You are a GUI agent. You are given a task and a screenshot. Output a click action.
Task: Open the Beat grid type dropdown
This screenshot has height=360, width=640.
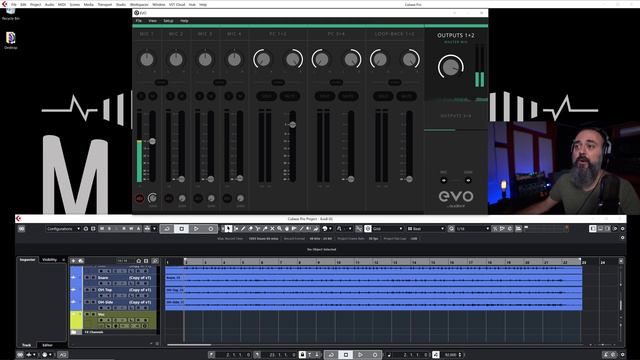[426, 229]
